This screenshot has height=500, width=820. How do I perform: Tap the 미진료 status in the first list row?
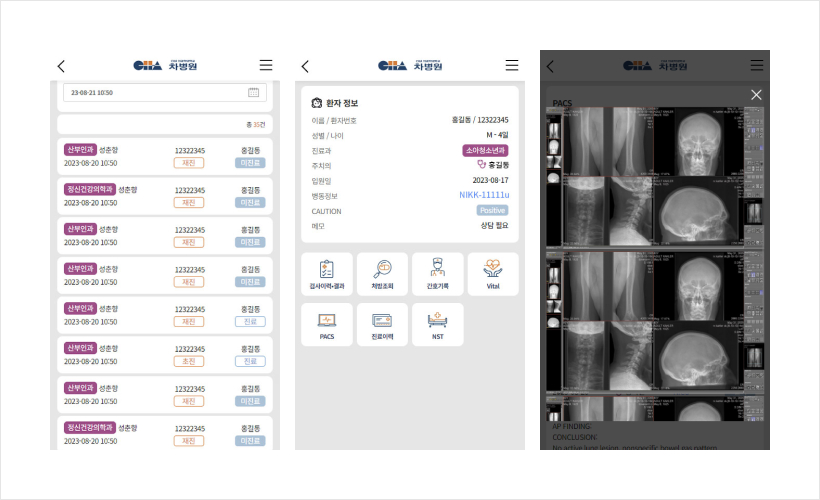[250, 163]
